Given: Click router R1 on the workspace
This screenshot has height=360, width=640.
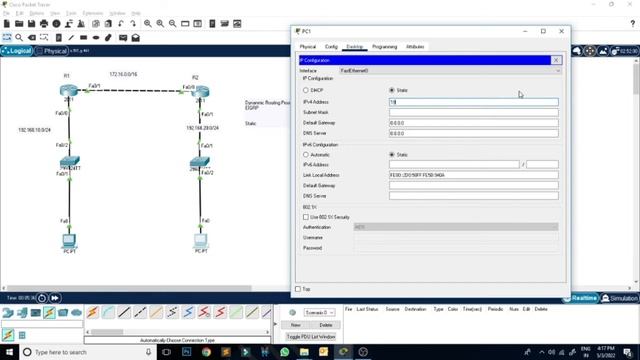Looking at the screenshot, I should pyautogui.click(x=69, y=90).
